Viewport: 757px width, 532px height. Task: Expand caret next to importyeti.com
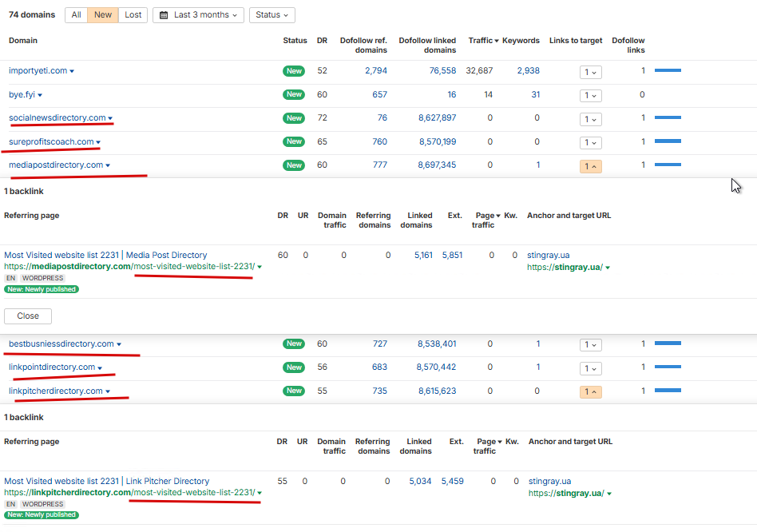(x=72, y=71)
